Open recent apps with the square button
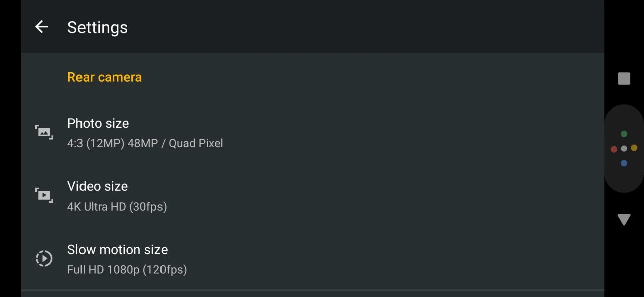 coord(624,78)
